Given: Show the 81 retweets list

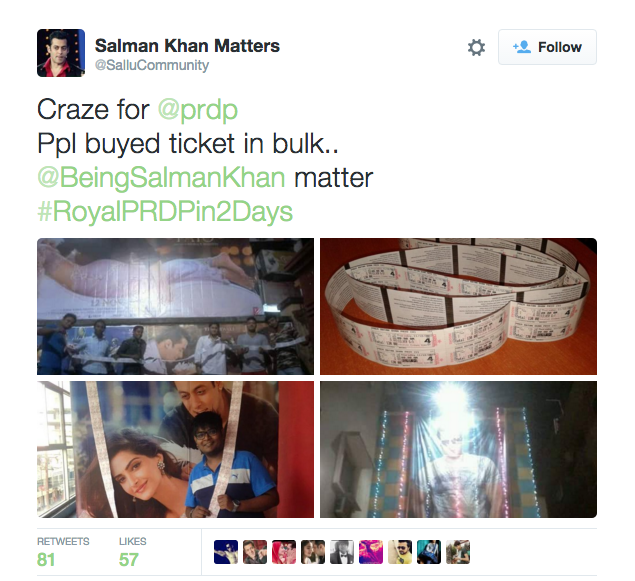Looking at the screenshot, I should [63, 552].
